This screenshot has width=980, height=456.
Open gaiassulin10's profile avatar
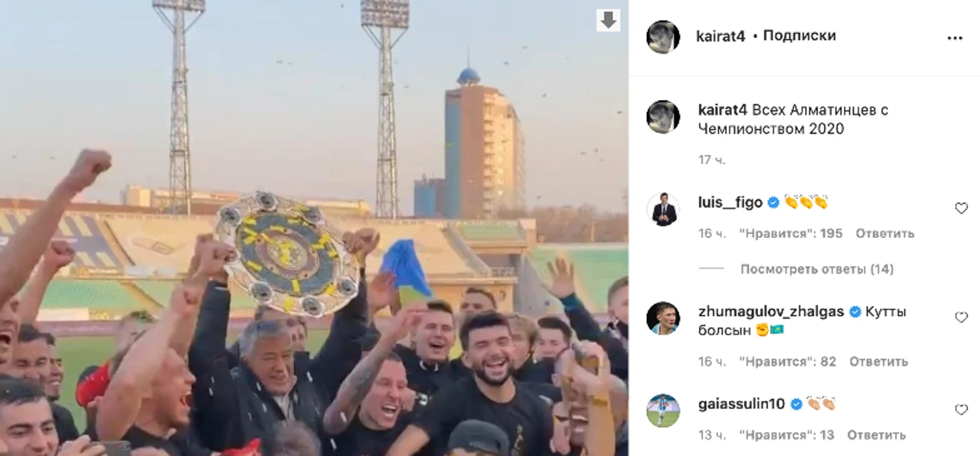pyautogui.click(x=663, y=410)
